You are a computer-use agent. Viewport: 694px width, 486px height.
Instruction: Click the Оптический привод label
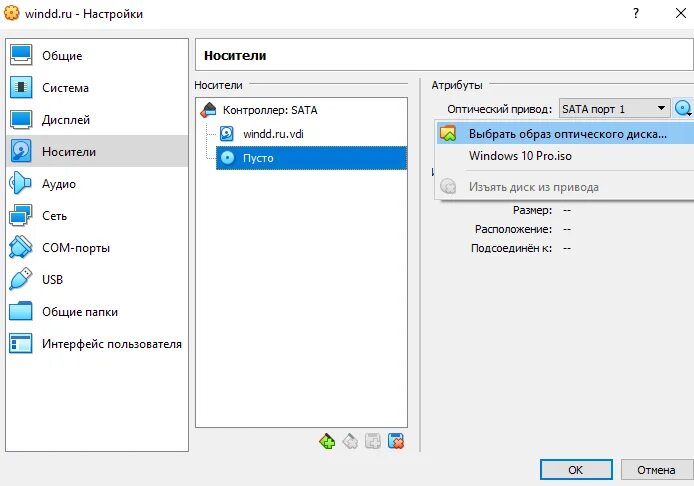[499, 109]
